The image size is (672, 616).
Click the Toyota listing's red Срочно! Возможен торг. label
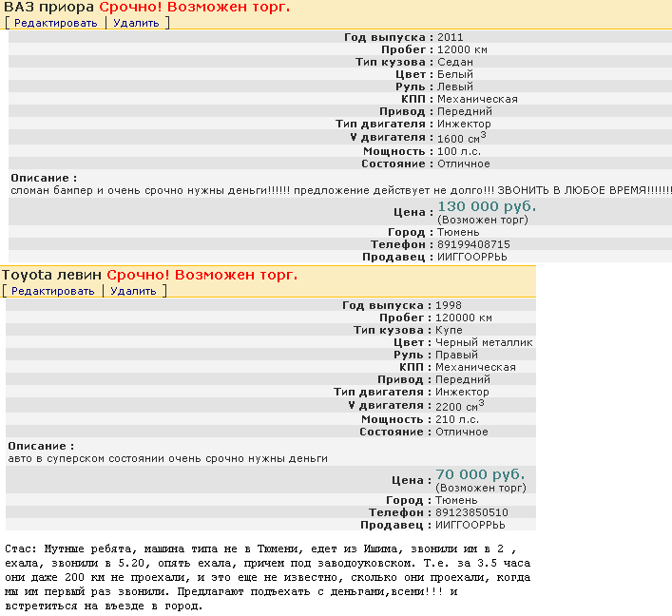(x=202, y=275)
